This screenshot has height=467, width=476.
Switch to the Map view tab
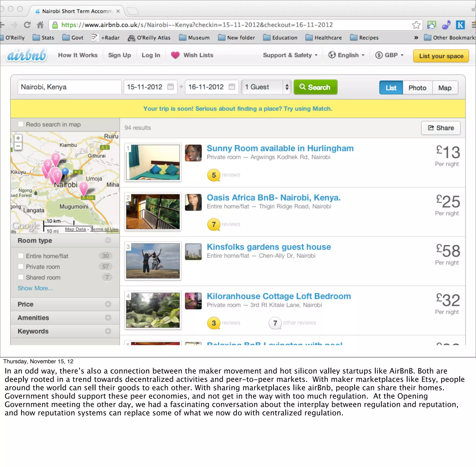[445, 88]
